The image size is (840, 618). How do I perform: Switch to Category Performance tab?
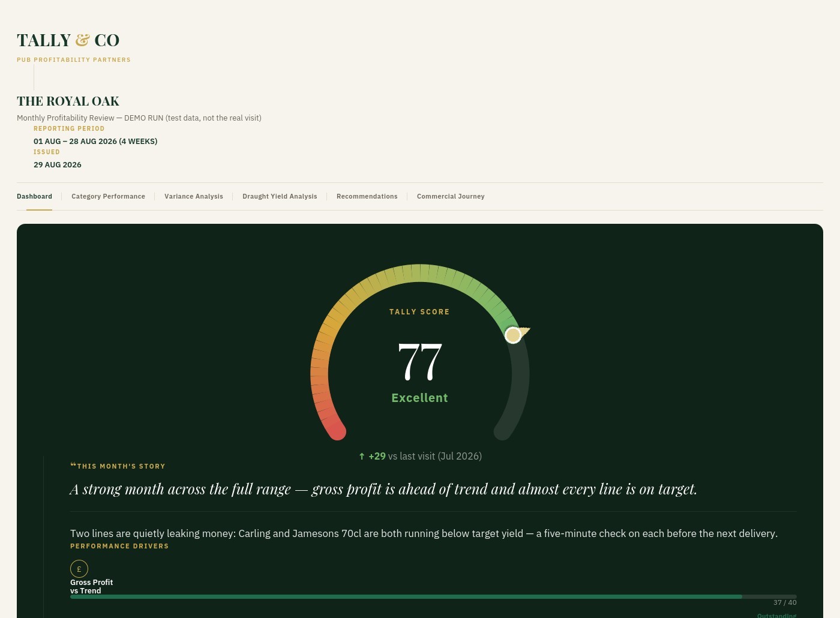tap(108, 196)
